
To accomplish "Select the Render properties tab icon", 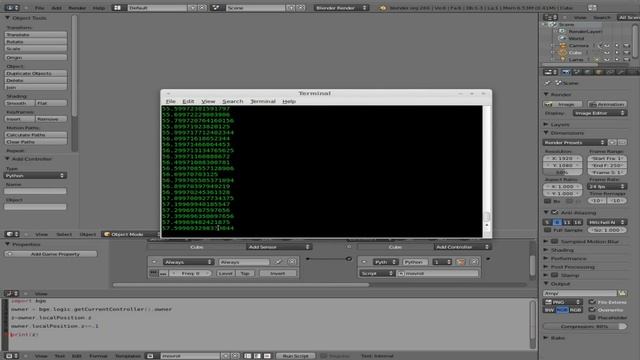I will [566, 72].
